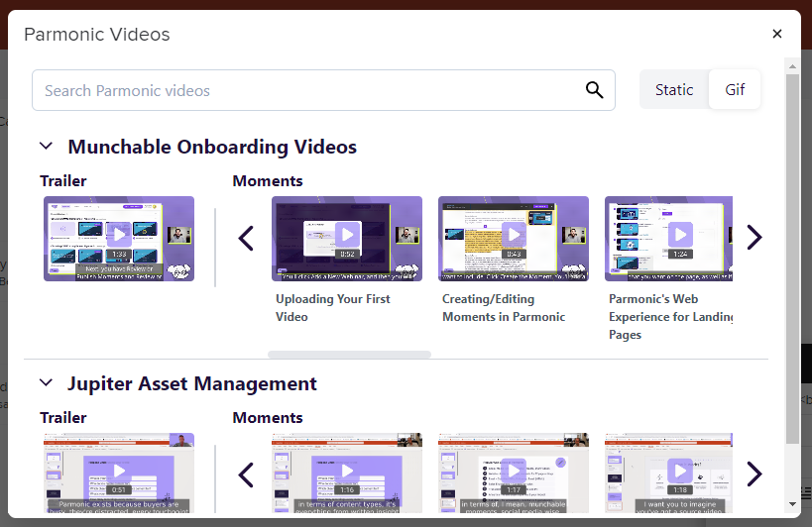The height and width of the screenshot is (527, 812).
Task: Open Parmonic's Web Experience for Landing Pages title
Action: pos(670,317)
